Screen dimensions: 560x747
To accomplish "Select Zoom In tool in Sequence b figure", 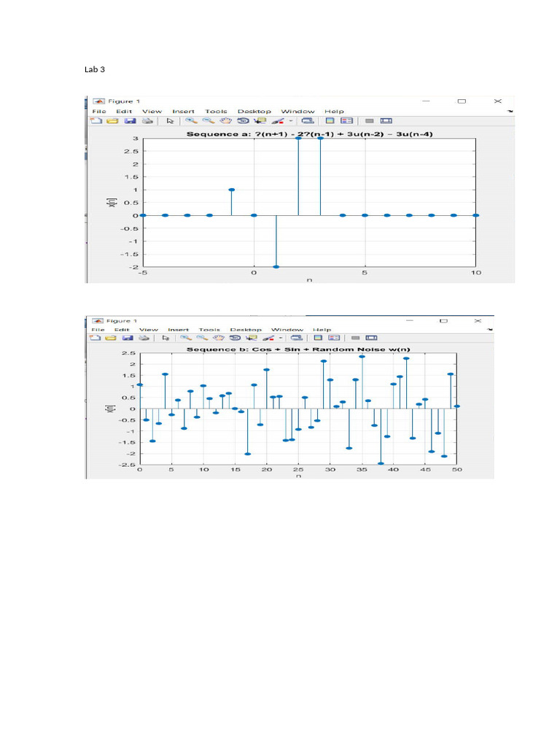I will tap(186, 338).
